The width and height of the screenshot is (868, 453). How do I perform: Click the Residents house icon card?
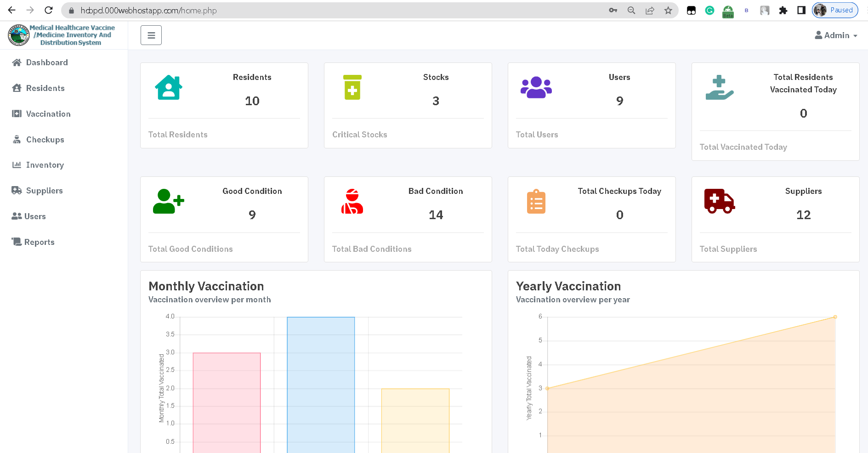pyautogui.click(x=168, y=87)
